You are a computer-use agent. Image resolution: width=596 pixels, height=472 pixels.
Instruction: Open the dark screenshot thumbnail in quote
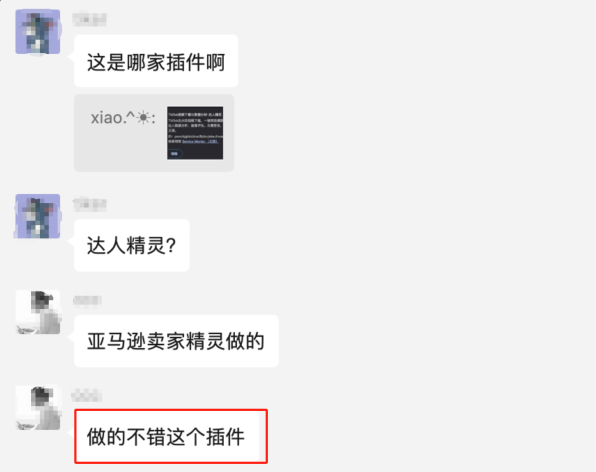(x=195, y=133)
